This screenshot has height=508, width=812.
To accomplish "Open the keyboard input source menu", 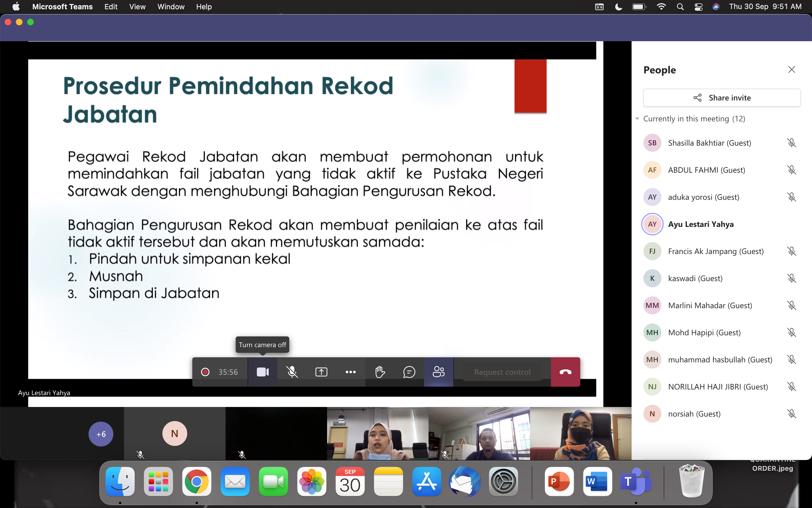I will pyautogui.click(x=599, y=7).
